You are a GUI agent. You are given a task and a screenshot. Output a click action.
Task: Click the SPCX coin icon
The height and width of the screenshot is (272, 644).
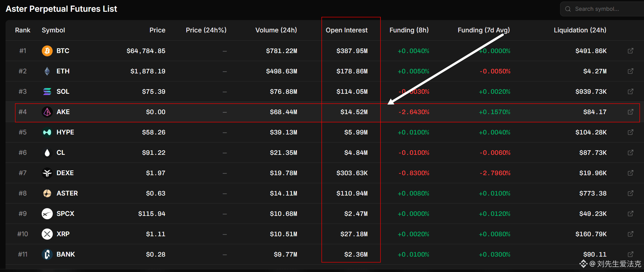tap(47, 213)
